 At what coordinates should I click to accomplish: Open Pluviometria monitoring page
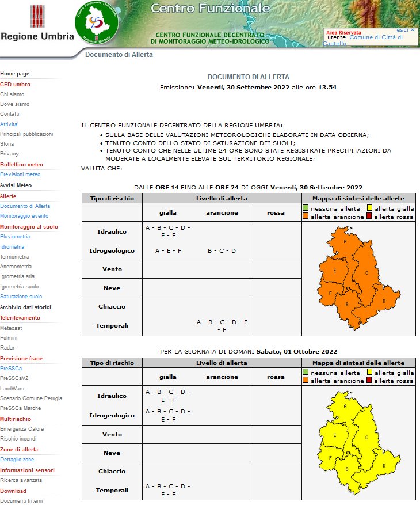pos(15,237)
